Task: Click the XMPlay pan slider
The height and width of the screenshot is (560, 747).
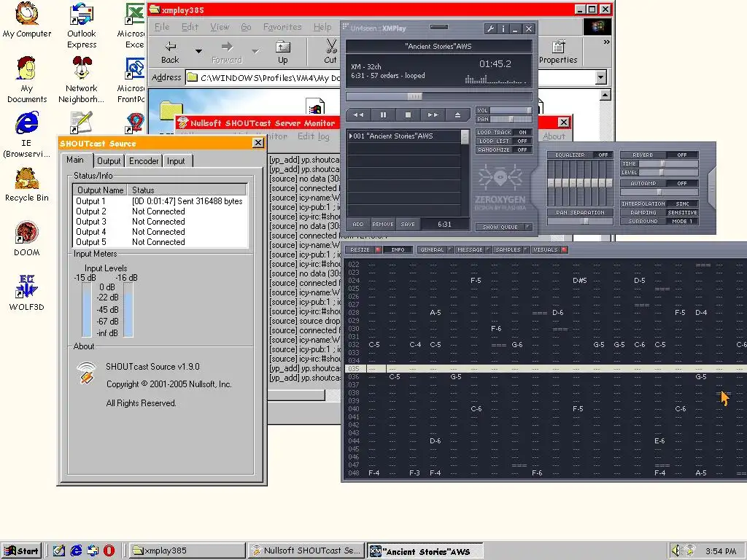Action: [x=511, y=119]
